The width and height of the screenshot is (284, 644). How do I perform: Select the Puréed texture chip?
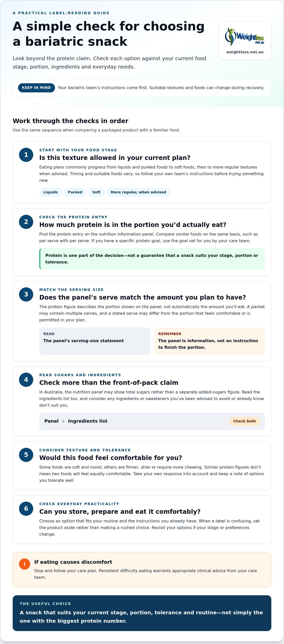pos(75,192)
